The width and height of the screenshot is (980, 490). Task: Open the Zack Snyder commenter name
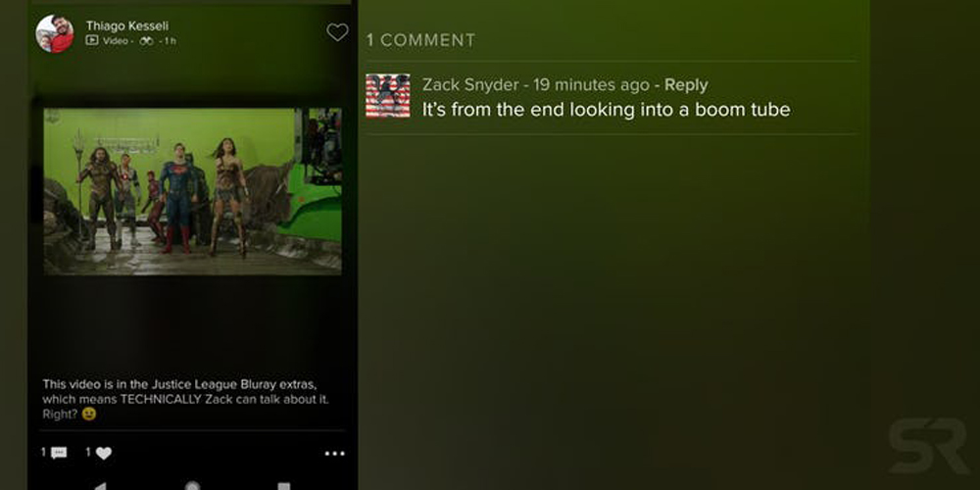(x=470, y=85)
